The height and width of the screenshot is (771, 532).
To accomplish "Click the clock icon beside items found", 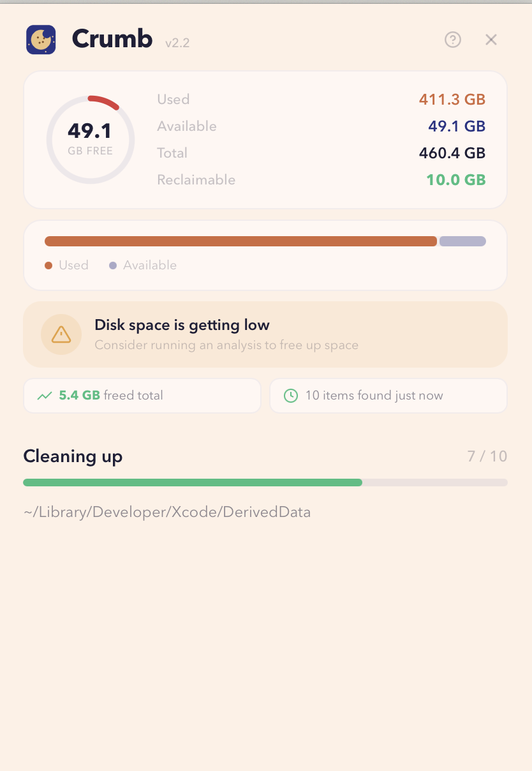I will click(x=291, y=396).
